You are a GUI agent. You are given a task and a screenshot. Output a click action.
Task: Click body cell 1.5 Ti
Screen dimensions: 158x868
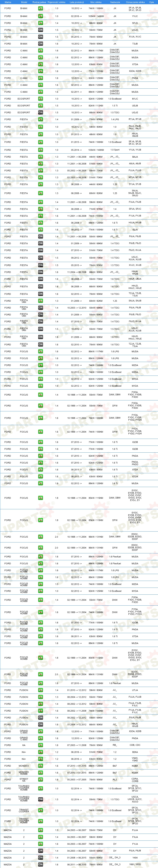pos(115,105)
